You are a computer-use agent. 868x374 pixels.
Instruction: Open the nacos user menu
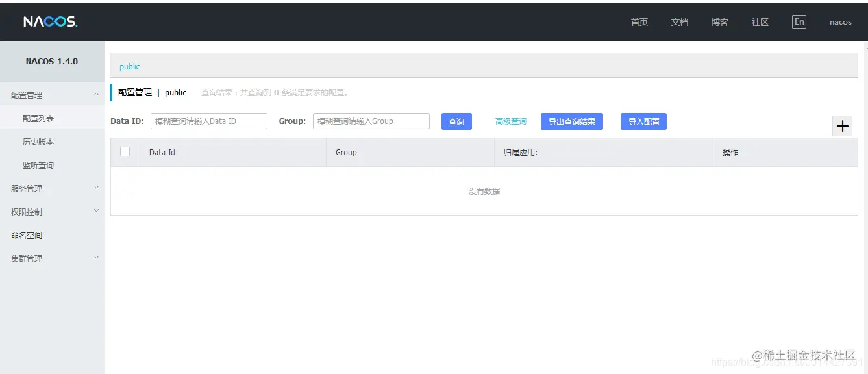coord(841,22)
